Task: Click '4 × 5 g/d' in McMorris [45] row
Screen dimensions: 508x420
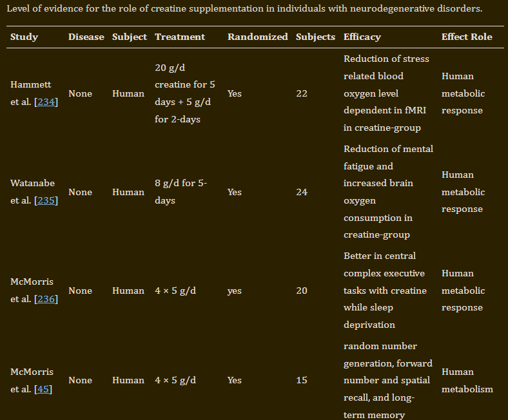Action: (175, 380)
